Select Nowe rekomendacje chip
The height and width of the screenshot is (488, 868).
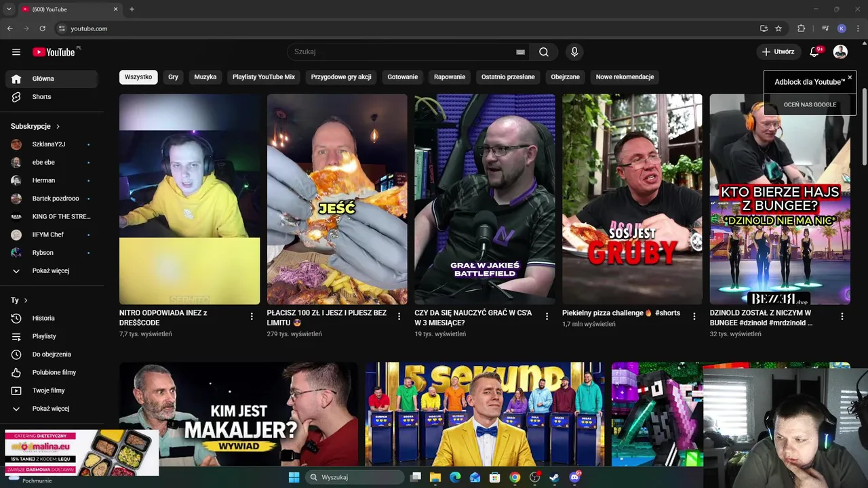tap(625, 77)
